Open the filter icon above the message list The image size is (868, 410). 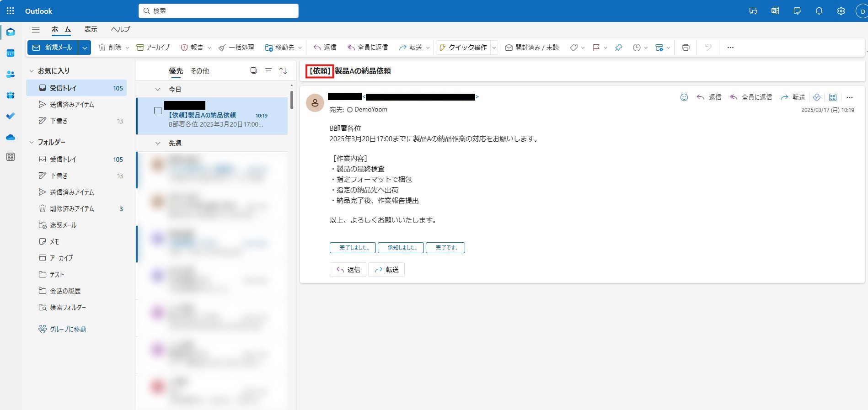click(268, 71)
